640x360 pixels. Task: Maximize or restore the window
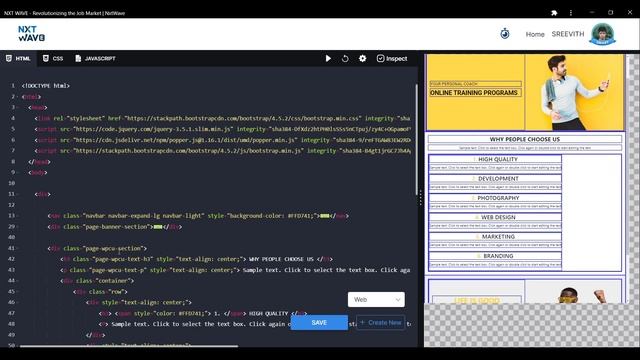611,13
